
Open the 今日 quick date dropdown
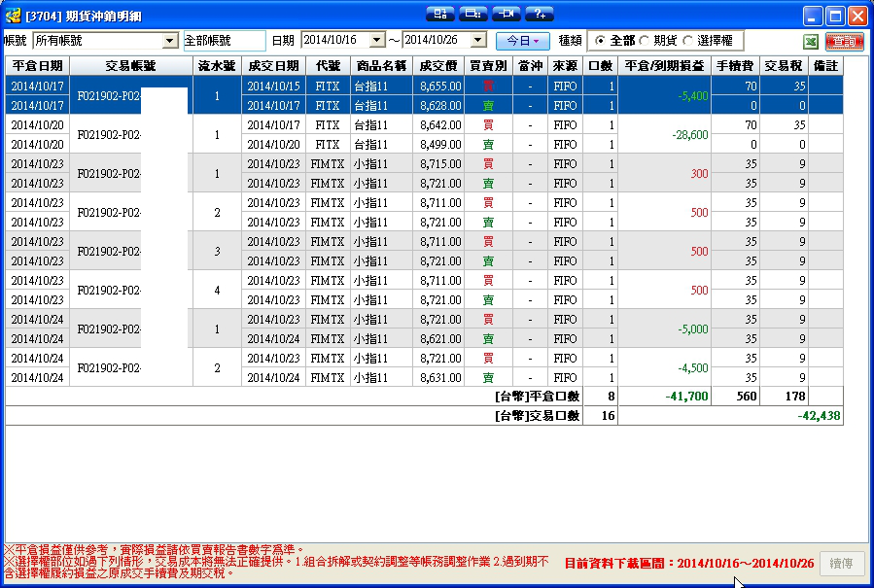[523, 41]
